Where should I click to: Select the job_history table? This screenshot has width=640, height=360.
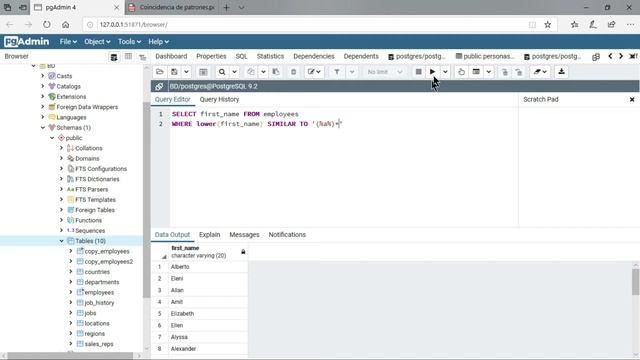click(x=99, y=302)
